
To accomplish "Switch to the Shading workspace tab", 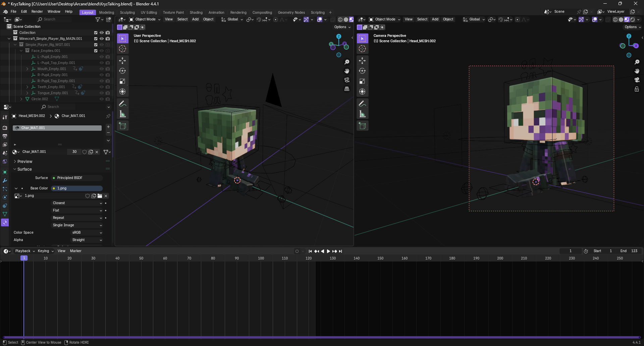I will [x=196, y=12].
